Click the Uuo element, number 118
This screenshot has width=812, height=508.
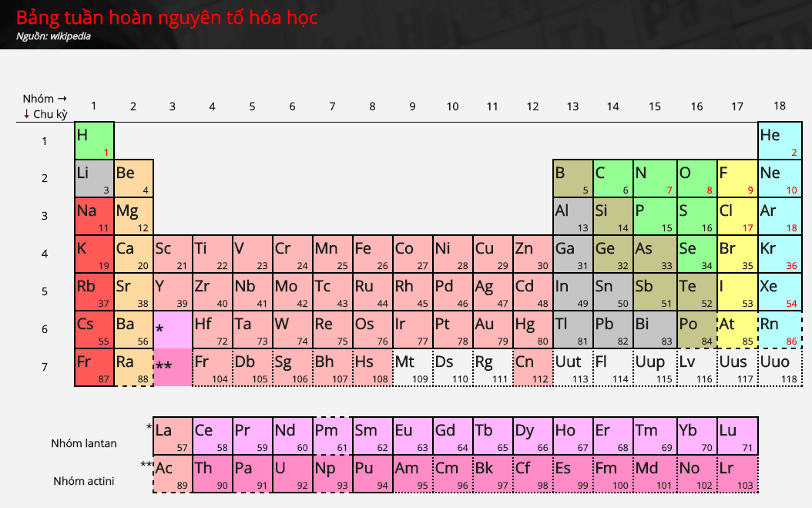pyautogui.click(x=780, y=368)
